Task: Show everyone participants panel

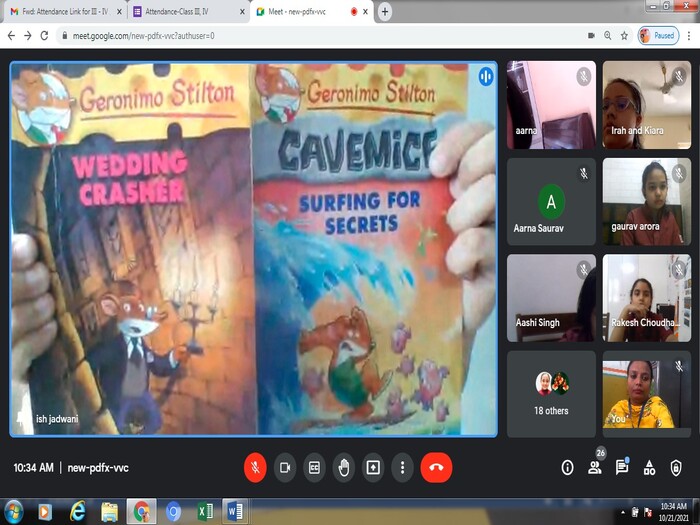Action: tap(595, 467)
